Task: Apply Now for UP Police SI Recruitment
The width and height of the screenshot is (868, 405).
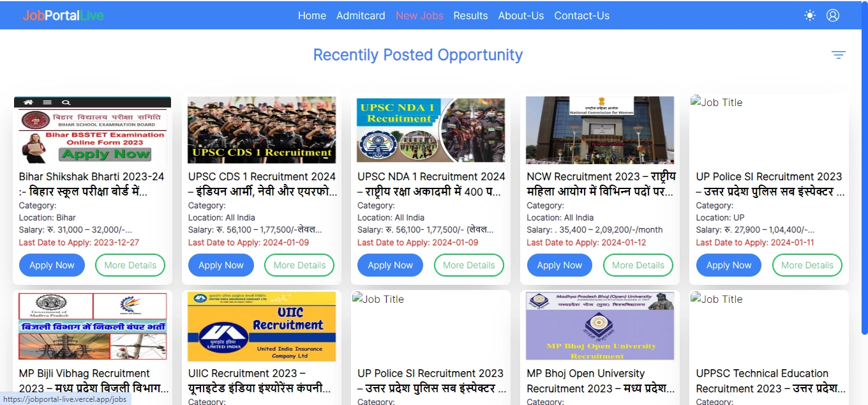Action: 729,265
